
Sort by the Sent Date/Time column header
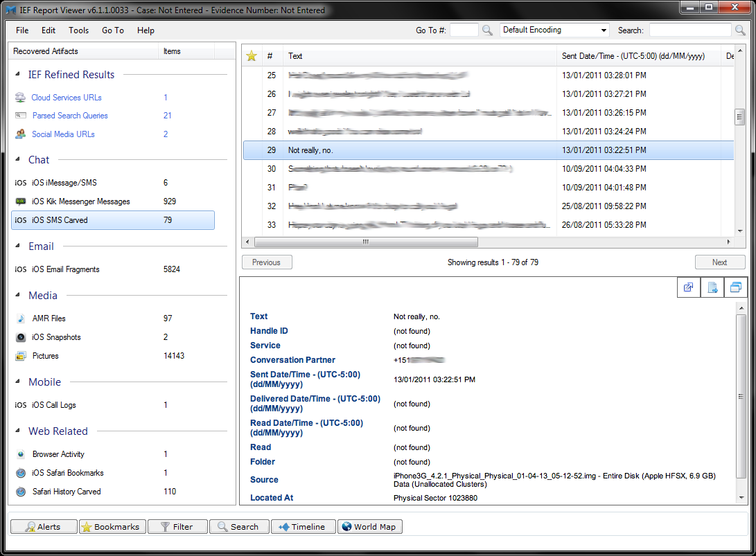point(633,56)
